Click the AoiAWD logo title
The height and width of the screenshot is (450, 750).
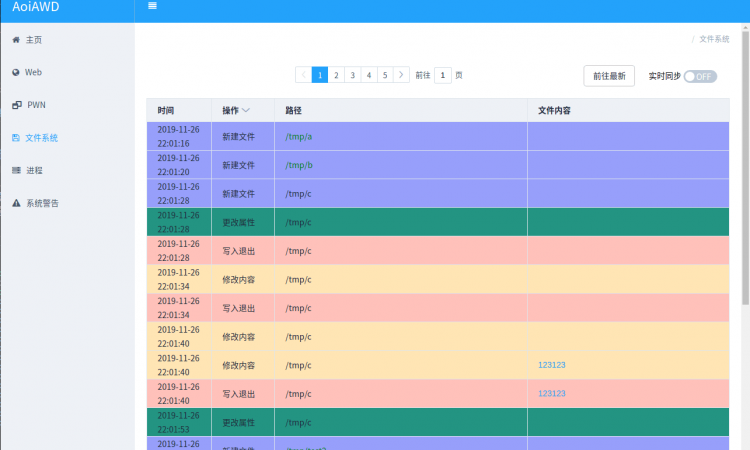[36, 7]
